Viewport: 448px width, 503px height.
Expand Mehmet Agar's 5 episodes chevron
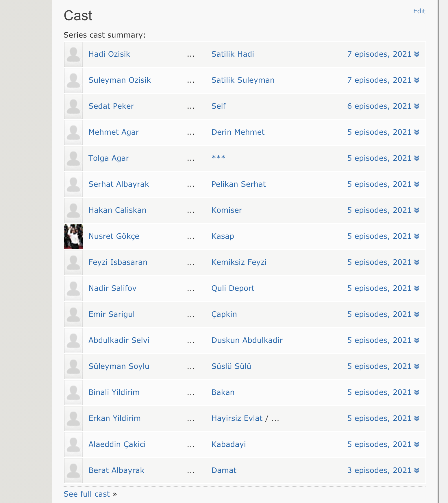(416, 132)
